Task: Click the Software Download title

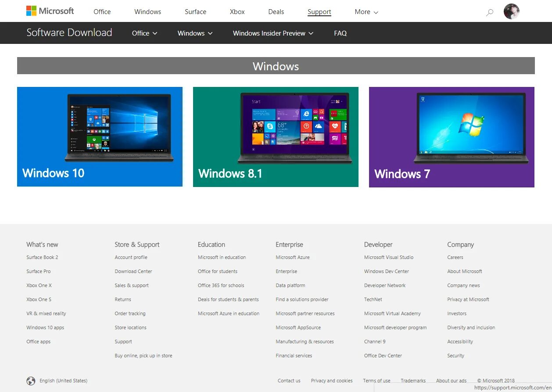Action: [x=69, y=32]
